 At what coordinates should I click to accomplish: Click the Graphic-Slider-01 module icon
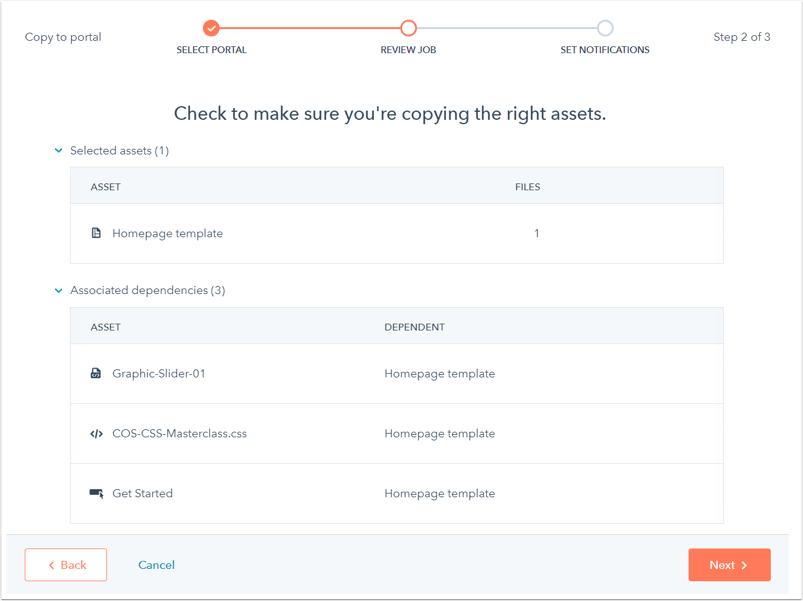96,373
